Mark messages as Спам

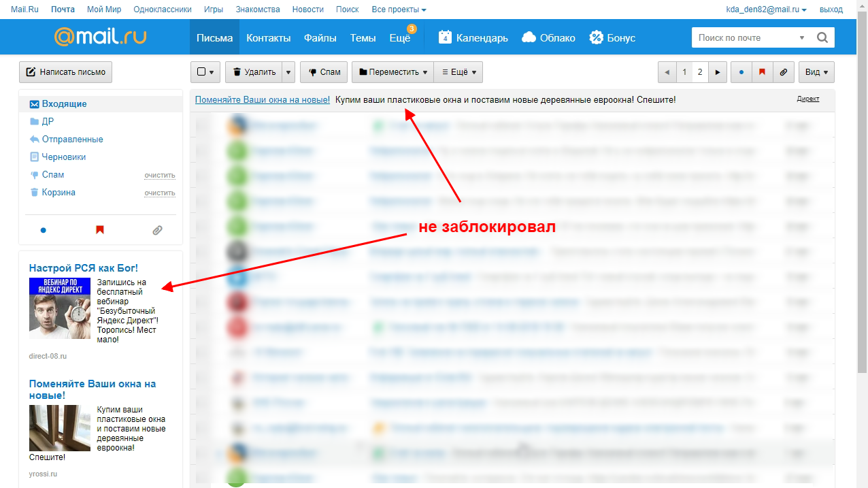(324, 72)
